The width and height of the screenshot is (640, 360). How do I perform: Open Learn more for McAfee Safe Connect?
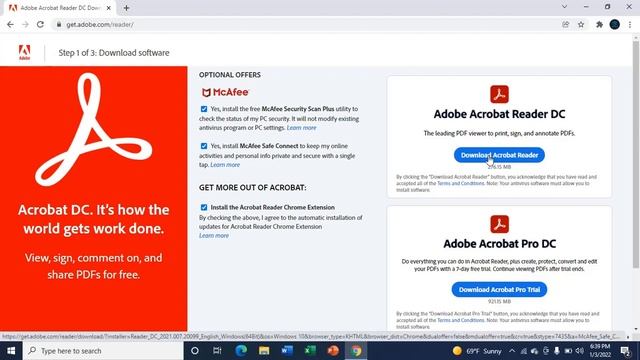(225, 165)
